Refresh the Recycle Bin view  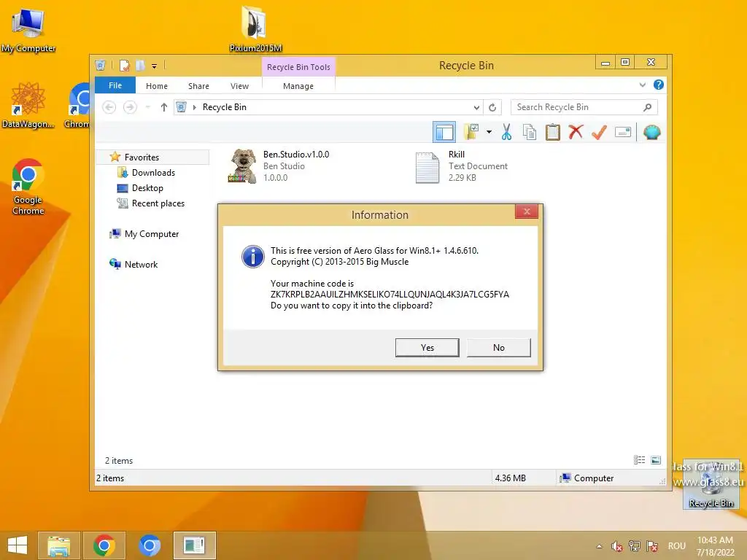click(492, 107)
